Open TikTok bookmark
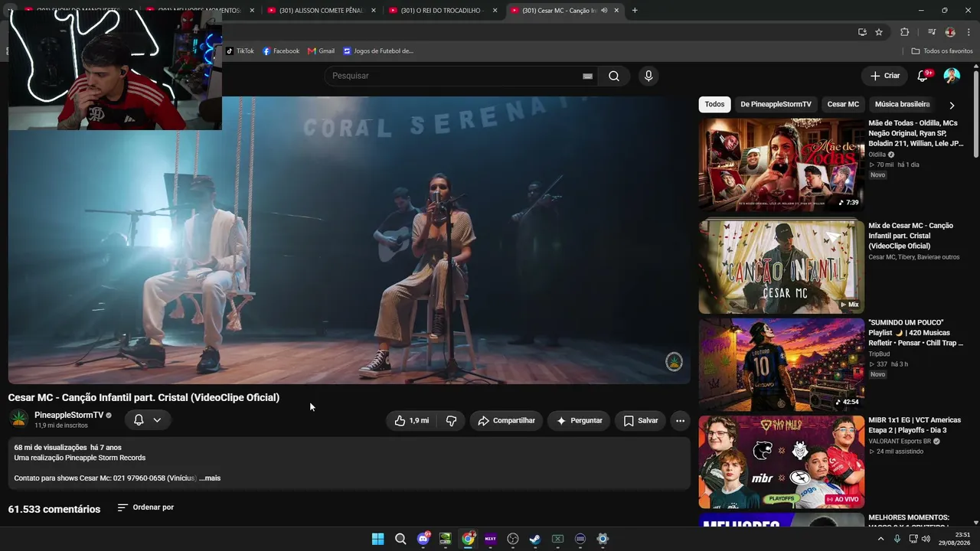This screenshot has height=551, width=980. coord(240,51)
